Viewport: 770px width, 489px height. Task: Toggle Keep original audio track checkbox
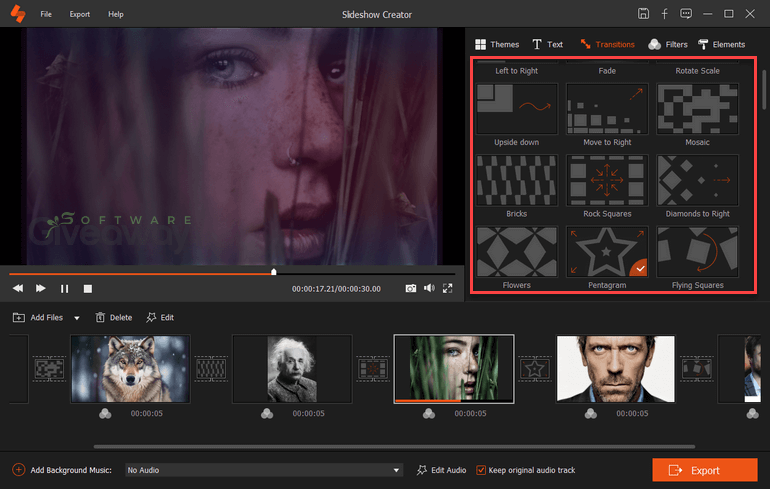tap(481, 470)
